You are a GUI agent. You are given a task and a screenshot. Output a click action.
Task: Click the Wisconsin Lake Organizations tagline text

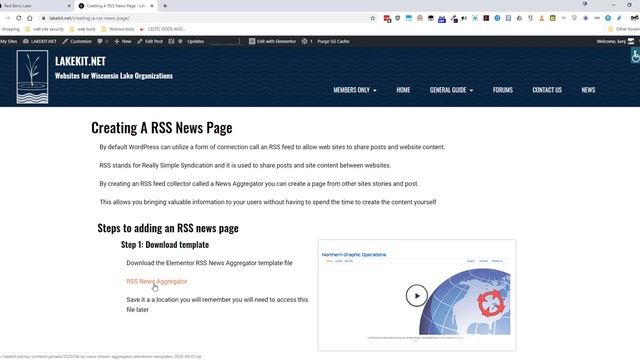coord(113,76)
